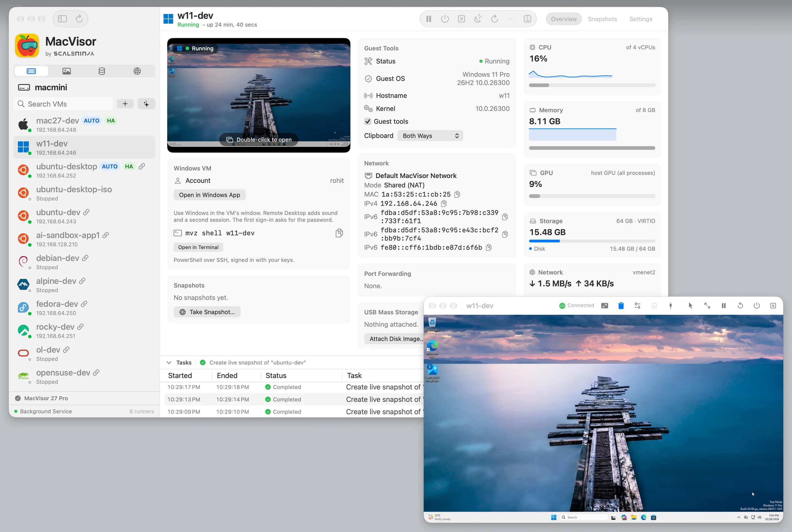Select opensuse-dev in the VM list
The height and width of the screenshot is (532, 792).
pyautogui.click(x=84, y=377)
